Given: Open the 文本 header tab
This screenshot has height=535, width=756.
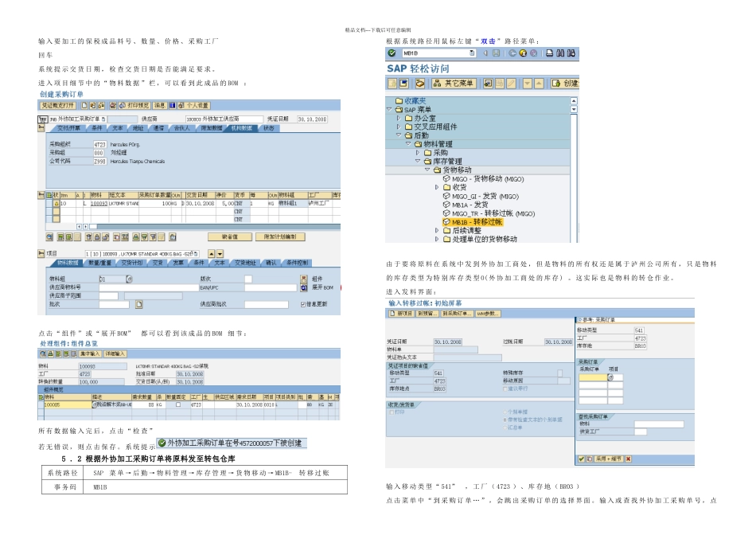Looking at the screenshot, I should point(118,128).
